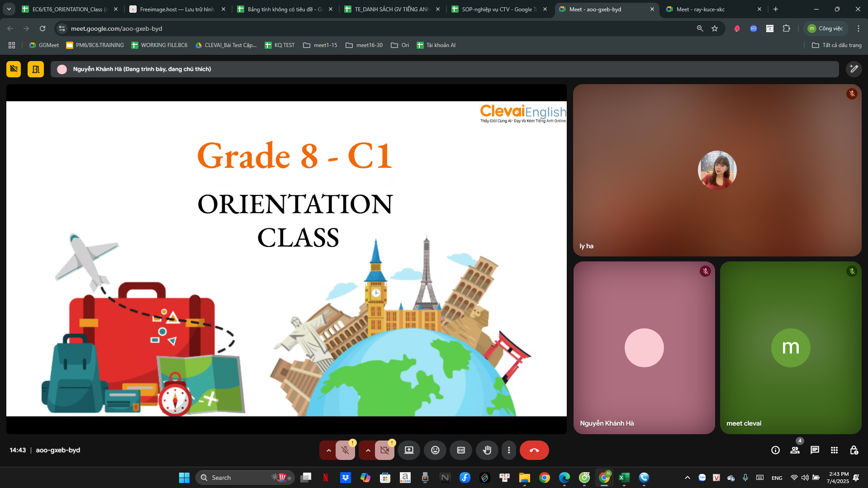The width and height of the screenshot is (868, 488).
Task: Expand the Tất cả dấu trang folder
Action: pyautogui.click(x=836, y=45)
